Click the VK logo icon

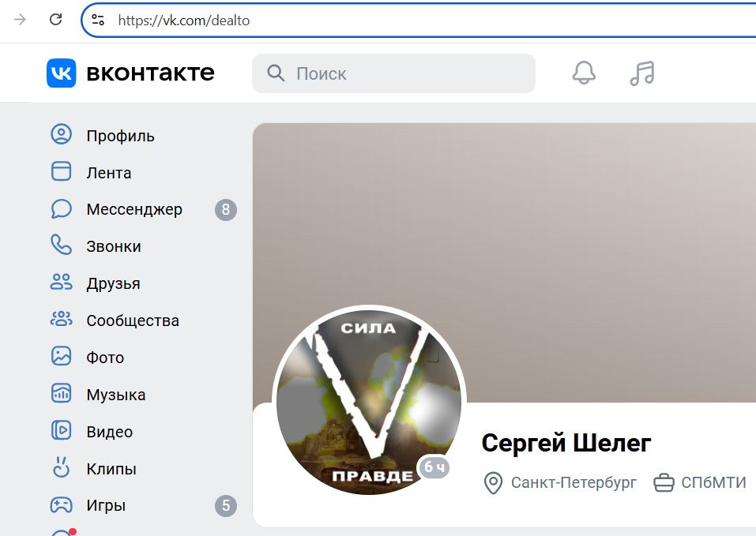(x=62, y=73)
